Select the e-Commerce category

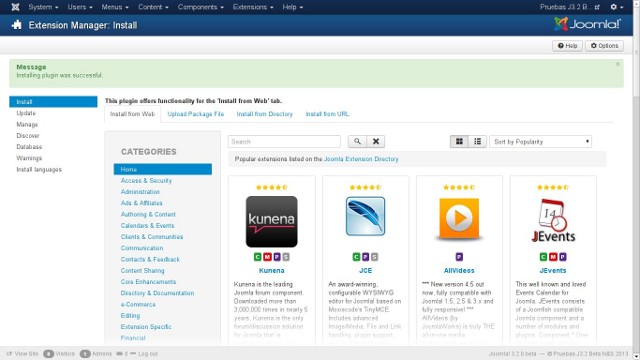(138, 304)
